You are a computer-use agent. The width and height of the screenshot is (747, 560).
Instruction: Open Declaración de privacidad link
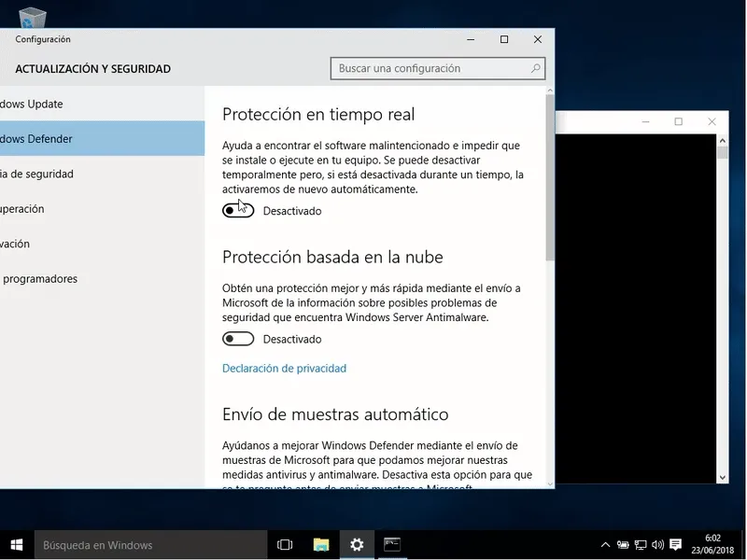(284, 369)
